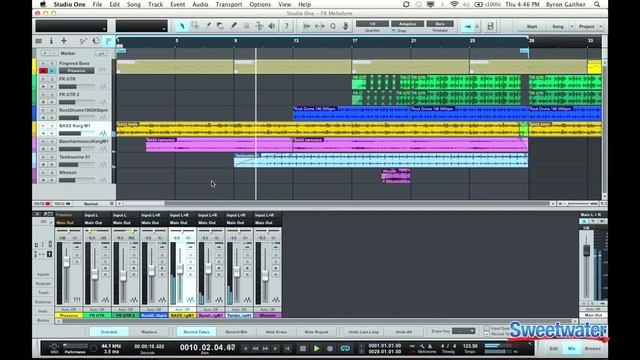This screenshot has width=640, height=360.
Task: Select the Eraser tool in toolbar
Action: [x=221, y=26]
